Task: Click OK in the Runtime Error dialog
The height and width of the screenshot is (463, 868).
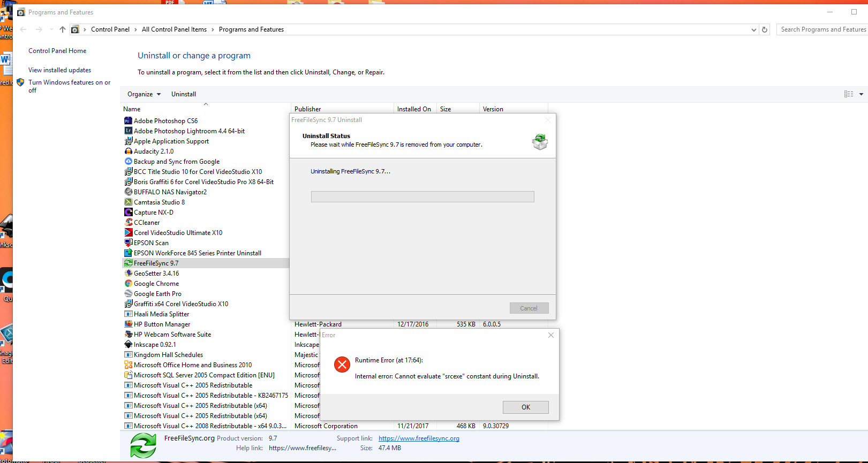Action: (x=526, y=407)
